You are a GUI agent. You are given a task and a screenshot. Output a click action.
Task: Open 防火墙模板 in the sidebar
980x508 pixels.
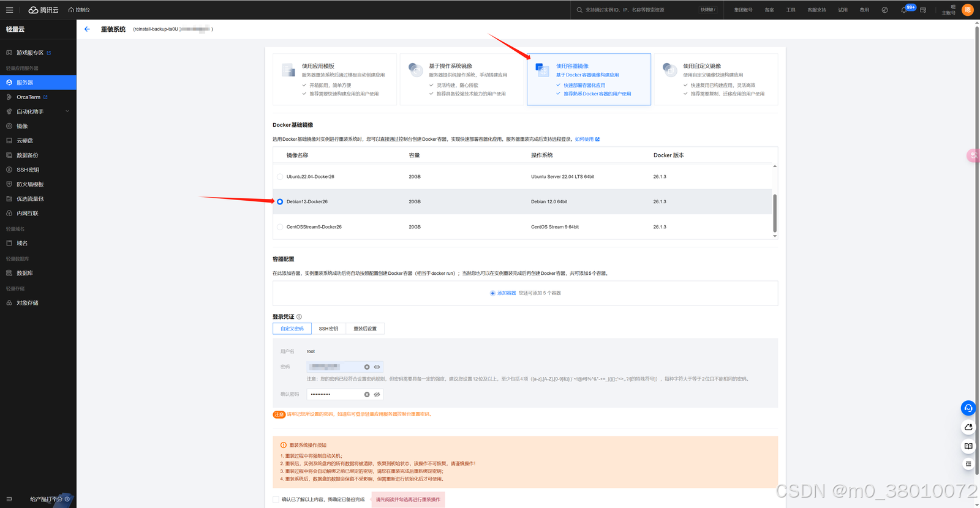[30, 184]
